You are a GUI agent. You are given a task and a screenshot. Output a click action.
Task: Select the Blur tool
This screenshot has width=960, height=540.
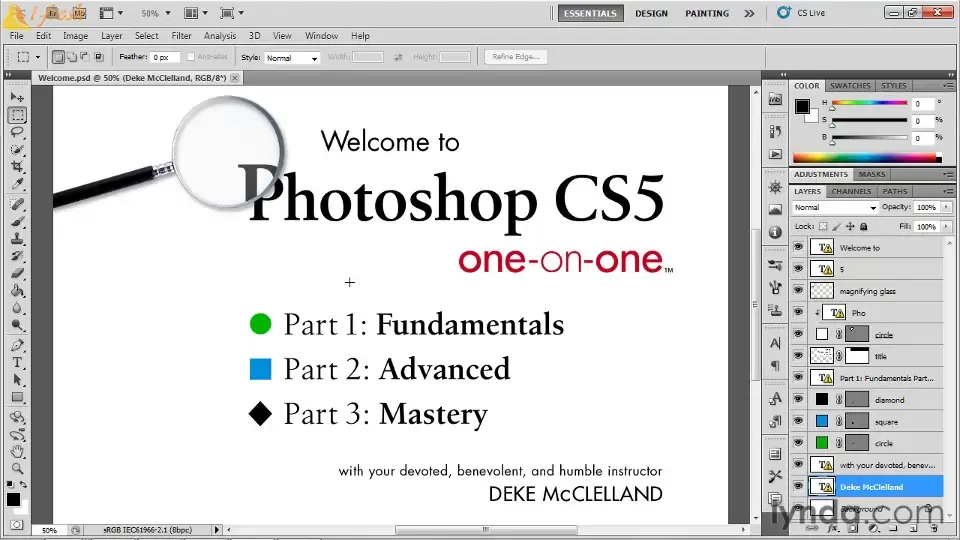pos(17,307)
